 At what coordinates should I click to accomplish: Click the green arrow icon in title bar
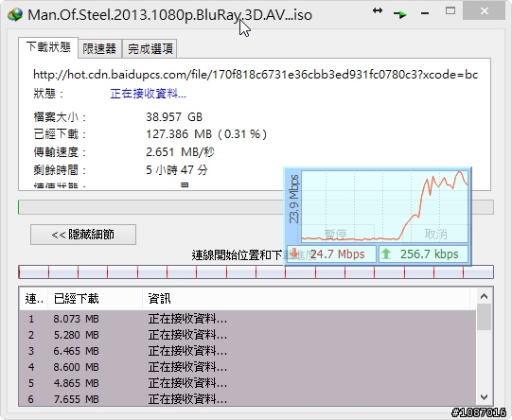click(x=400, y=14)
